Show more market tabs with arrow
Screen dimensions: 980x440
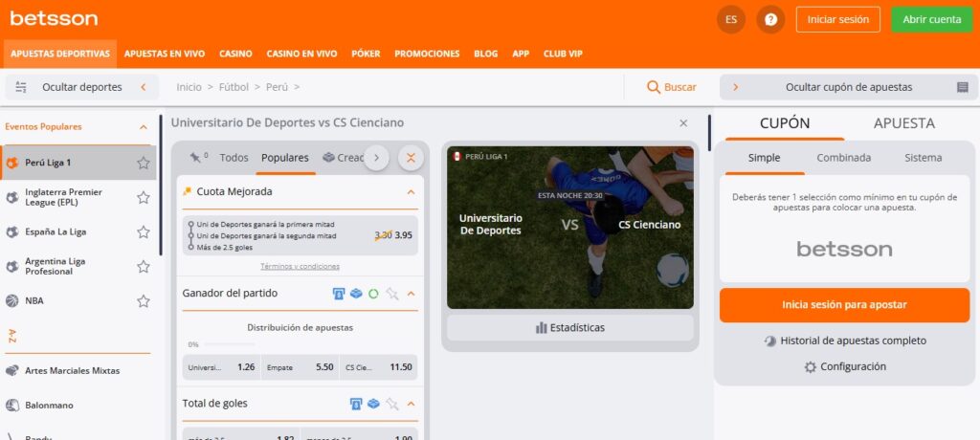376,158
